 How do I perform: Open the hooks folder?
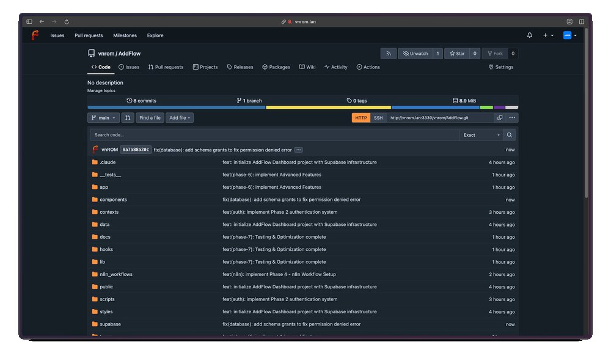(106, 249)
